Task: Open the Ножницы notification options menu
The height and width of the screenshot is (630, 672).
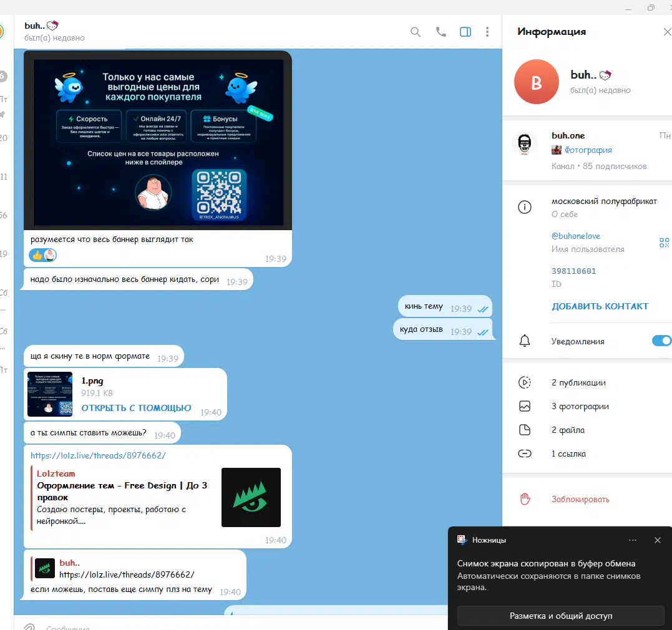Action: coord(633,540)
